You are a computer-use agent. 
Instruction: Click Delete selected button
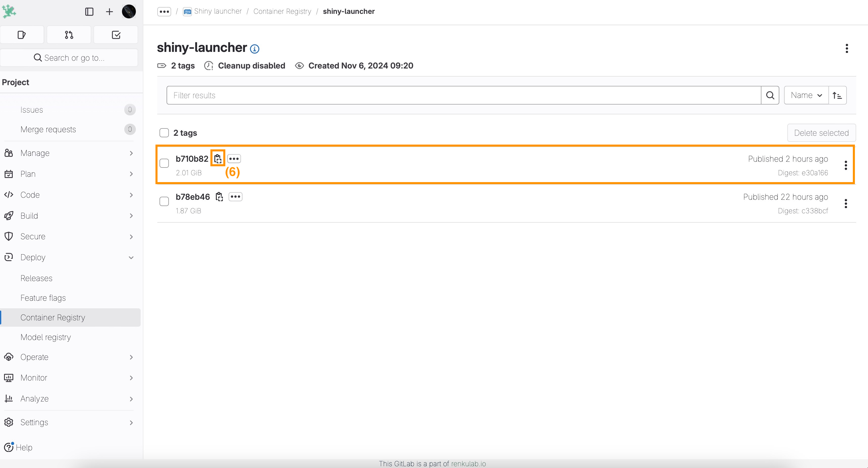tap(822, 133)
